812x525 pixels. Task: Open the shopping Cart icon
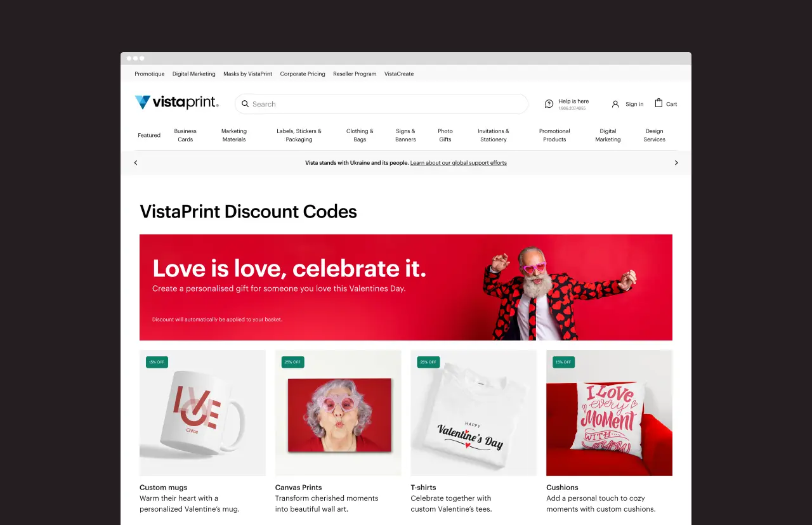[658, 103]
